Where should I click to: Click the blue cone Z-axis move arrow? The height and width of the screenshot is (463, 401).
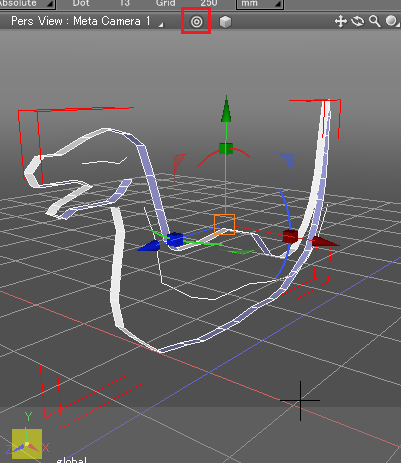(149, 246)
